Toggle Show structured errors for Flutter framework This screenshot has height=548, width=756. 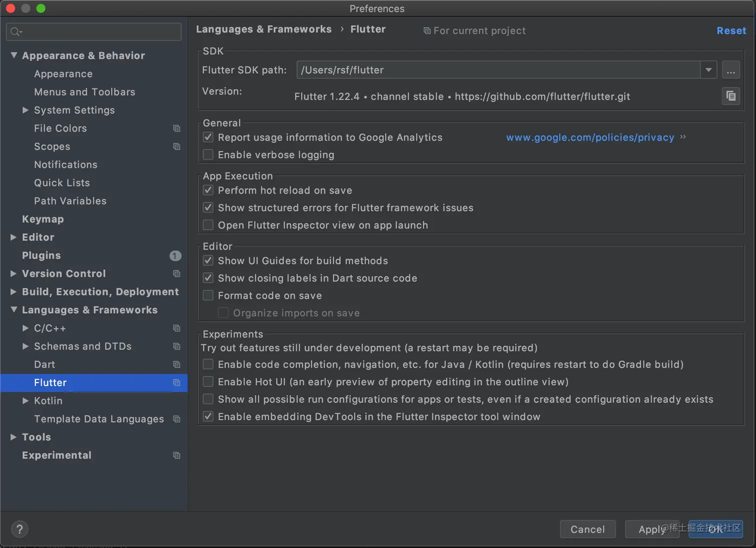208,207
